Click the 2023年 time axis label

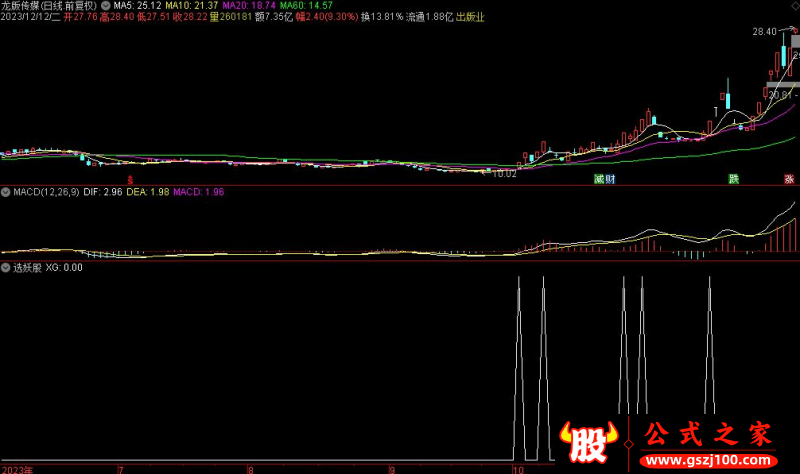coord(17,469)
